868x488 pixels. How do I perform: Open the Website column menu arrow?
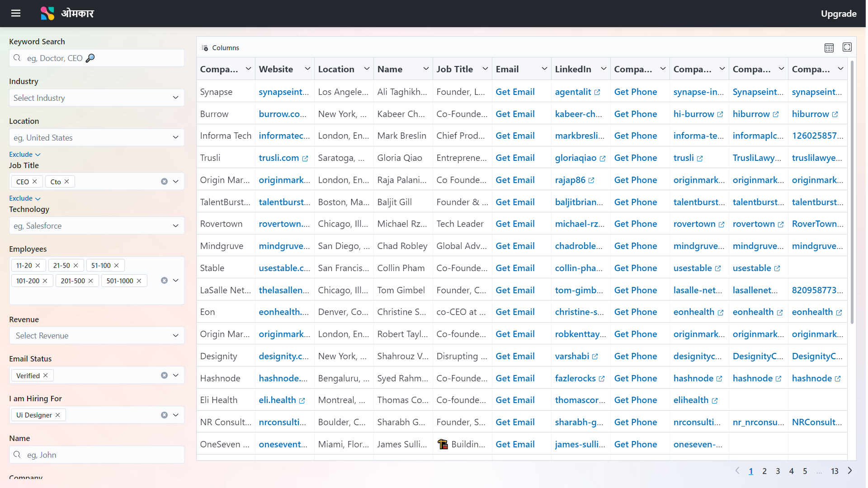tap(307, 69)
